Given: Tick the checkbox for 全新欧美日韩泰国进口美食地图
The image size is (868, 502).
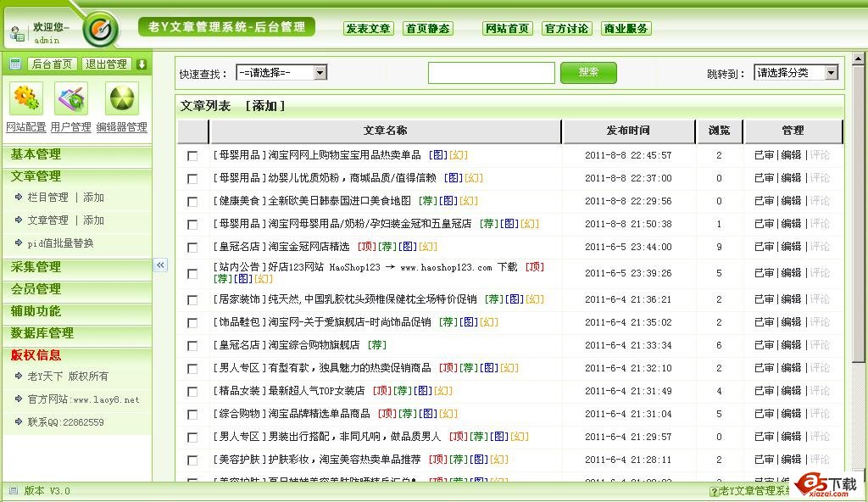Looking at the screenshot, I should (192, 202).
